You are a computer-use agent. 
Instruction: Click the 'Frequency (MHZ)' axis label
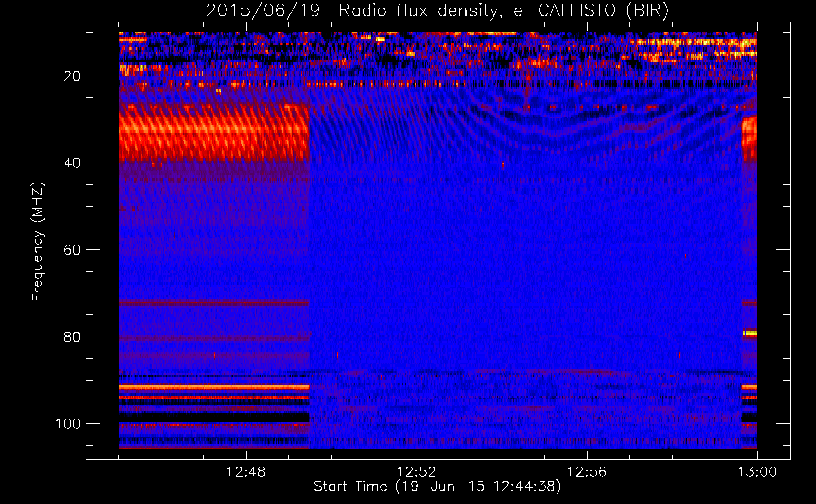[x=38, y=242]
